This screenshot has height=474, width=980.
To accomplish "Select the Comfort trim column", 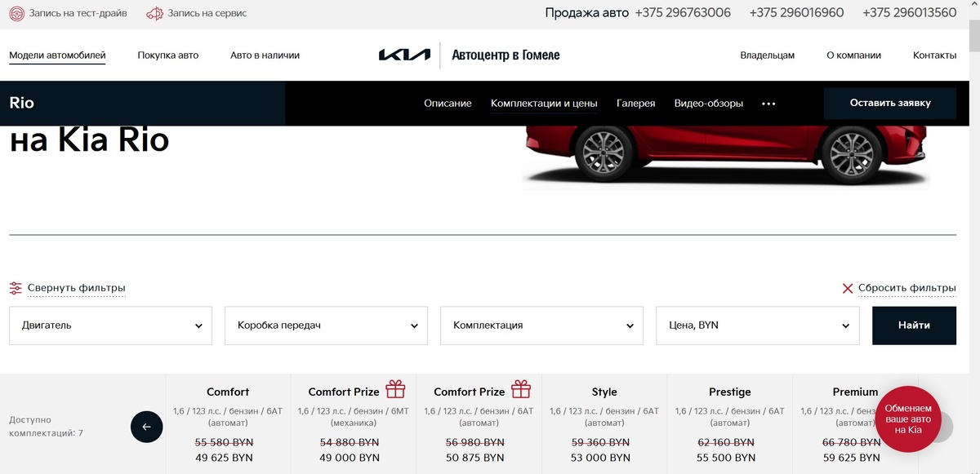I will [x=228, y=424].
